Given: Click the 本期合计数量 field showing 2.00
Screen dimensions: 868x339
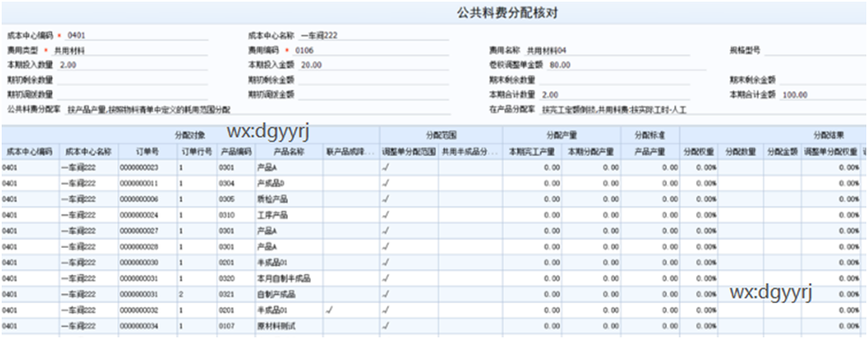Looking at the screenshot, I should point(614,94).
